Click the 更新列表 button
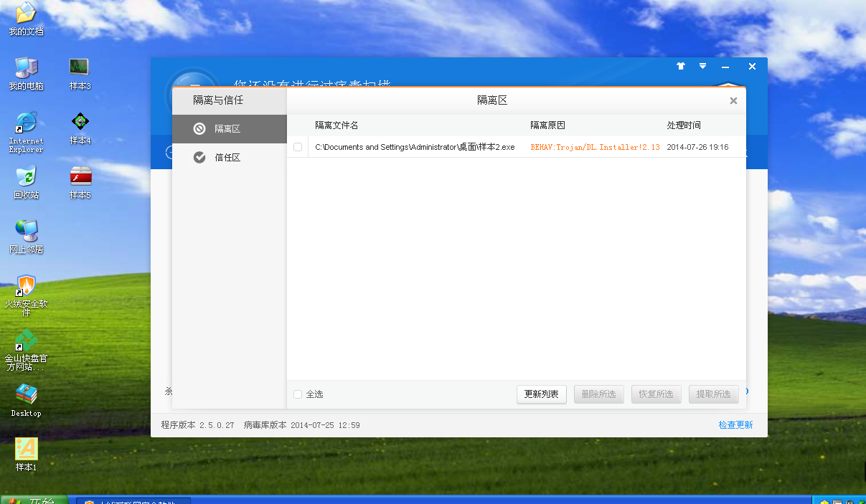 point(542,394)
